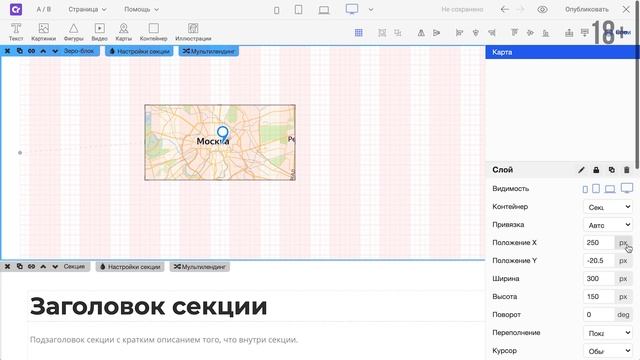Switch to tablet device preview
Screen dimensions: 640x360
coord(298,9)
